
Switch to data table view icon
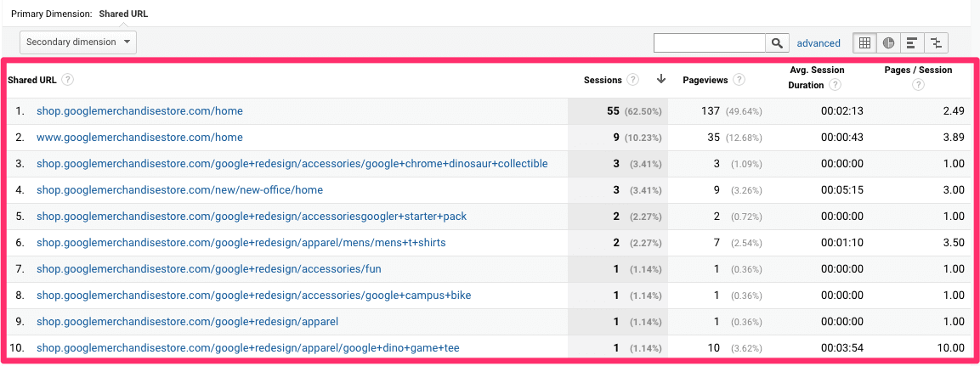(x=864, y=43)
